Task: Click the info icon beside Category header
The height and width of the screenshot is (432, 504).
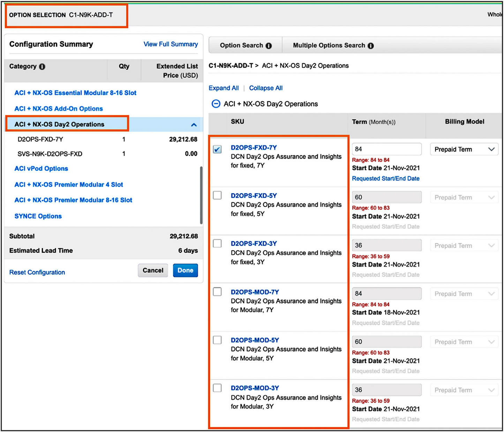Action: (x=42, y=67)
